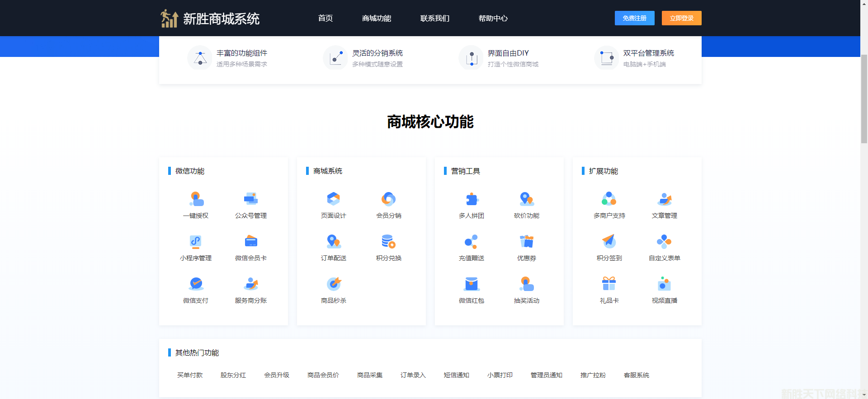Select the 积分签到 paper plane icon

[609, 241]
